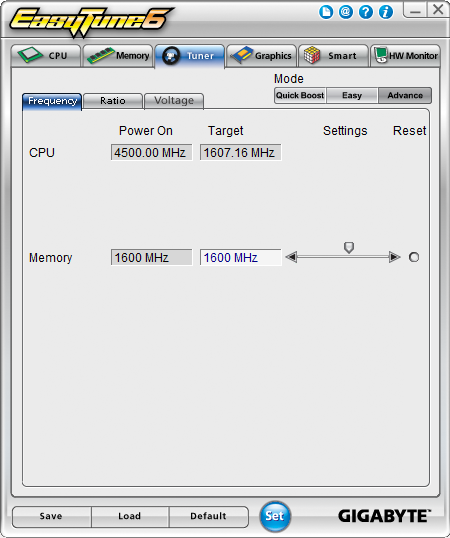Screen dimensions: 450x538
Task: Click the Memory Target 1600 MHz field
Action: coord(240,257)
